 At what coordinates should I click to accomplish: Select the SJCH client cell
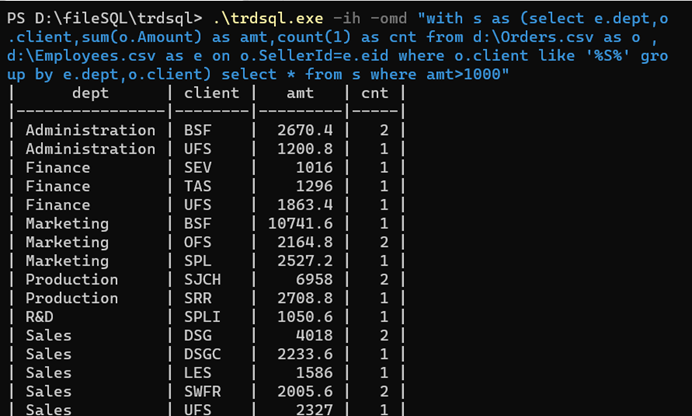click(x=206, y=279)
